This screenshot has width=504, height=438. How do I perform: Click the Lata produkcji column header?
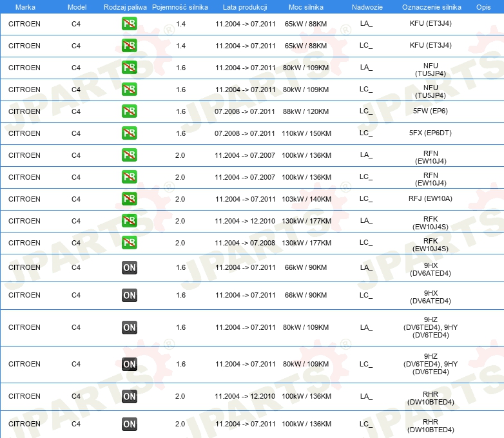[x=245, y=7]
